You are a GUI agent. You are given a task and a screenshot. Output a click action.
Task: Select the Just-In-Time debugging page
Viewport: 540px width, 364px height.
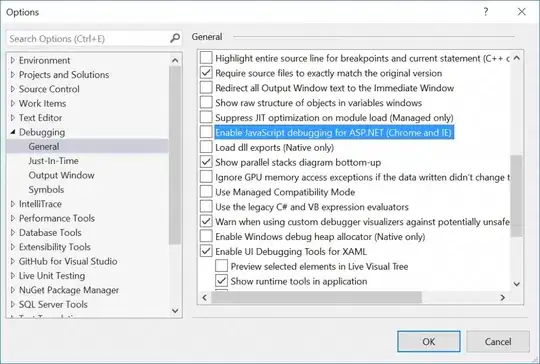[53, 161]
